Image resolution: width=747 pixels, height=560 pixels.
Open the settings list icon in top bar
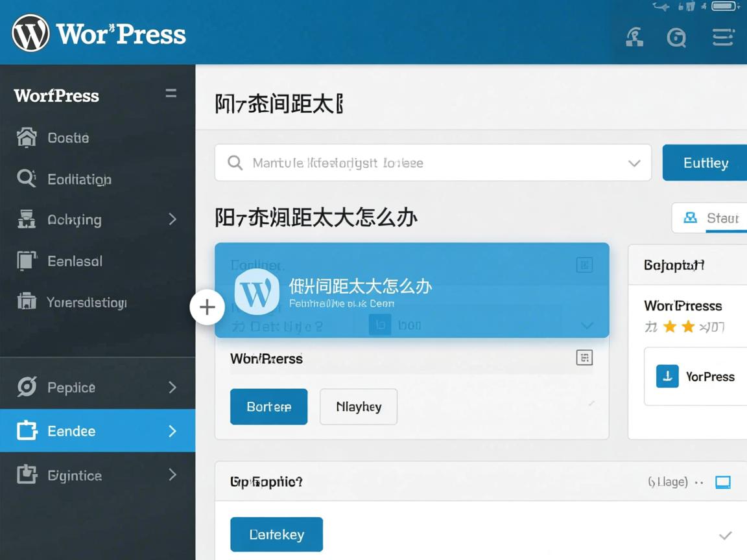coord(722,38)
